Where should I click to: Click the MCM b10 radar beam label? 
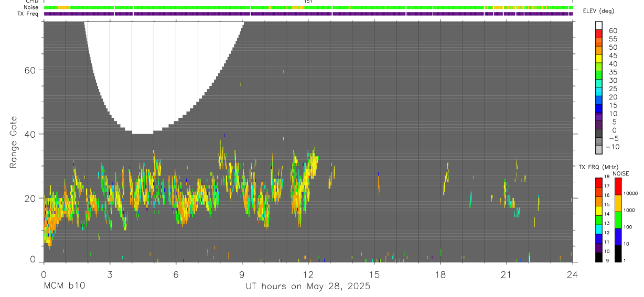click(x=64, y=287)
